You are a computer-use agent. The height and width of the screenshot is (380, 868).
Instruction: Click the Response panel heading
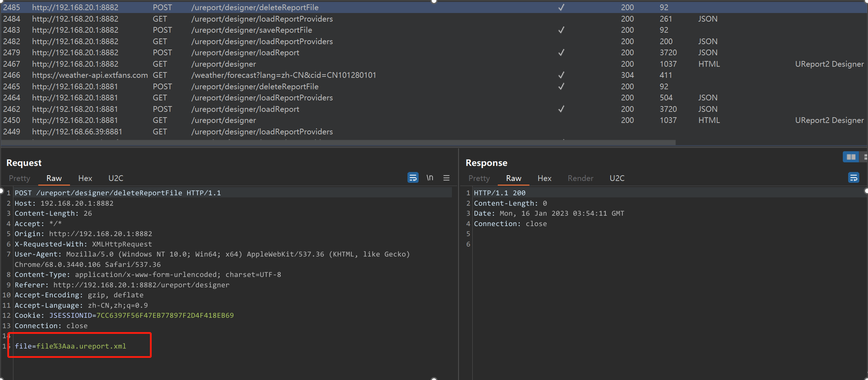coord(486,163)
